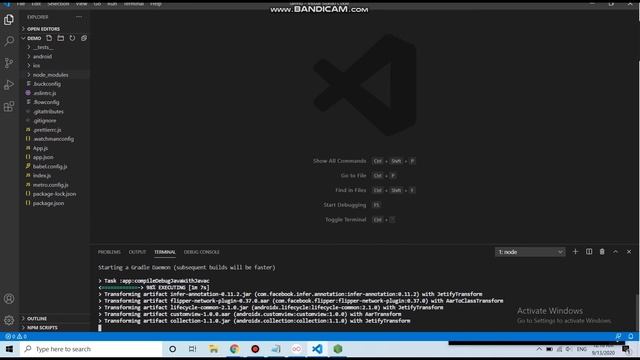Open the package-lock.json file
640x360 pixels.
[x=55, y=194]
